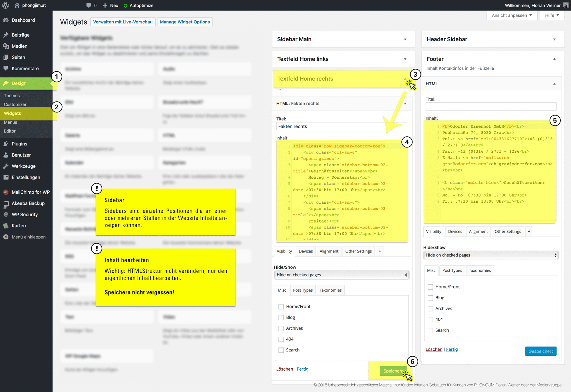Select Post Types tab in Fakten rechts widget

click(x=303, y=290)
